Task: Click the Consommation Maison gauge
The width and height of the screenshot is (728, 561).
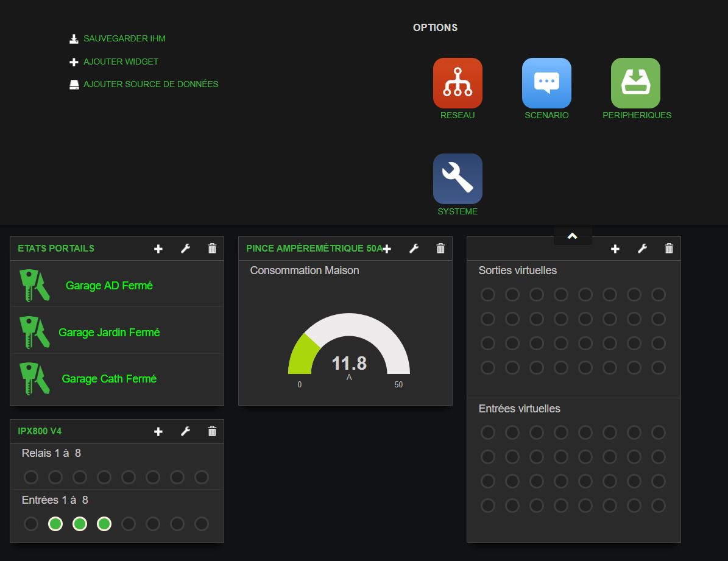Action: click(x=349, y=350)
